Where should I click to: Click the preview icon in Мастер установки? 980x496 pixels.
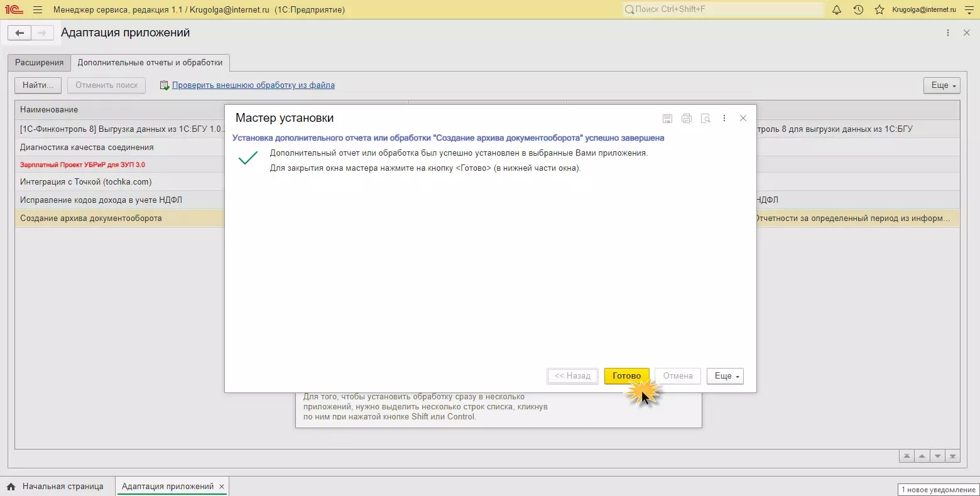click(x=705, y=118)
